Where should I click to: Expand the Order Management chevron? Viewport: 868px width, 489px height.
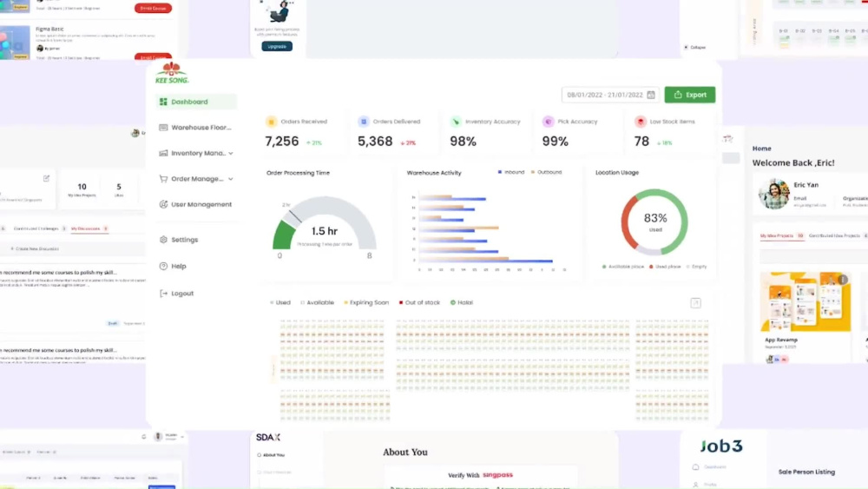tap(231, 179)
